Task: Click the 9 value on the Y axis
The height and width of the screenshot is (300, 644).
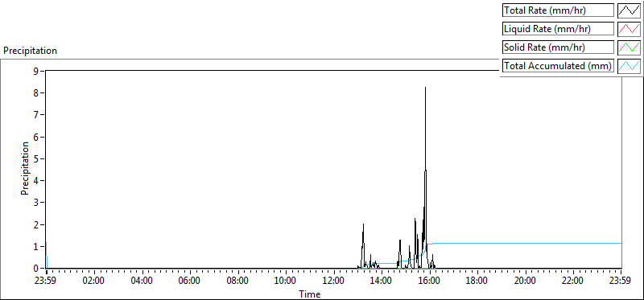Action: click(x=36, y=71)
